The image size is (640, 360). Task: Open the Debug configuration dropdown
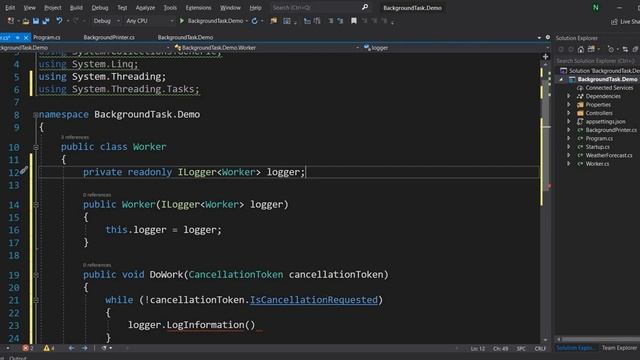[106, 21]
